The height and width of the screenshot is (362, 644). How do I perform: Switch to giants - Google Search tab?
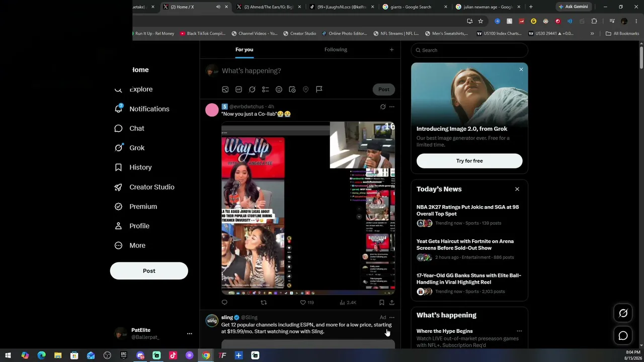(415, 7)
